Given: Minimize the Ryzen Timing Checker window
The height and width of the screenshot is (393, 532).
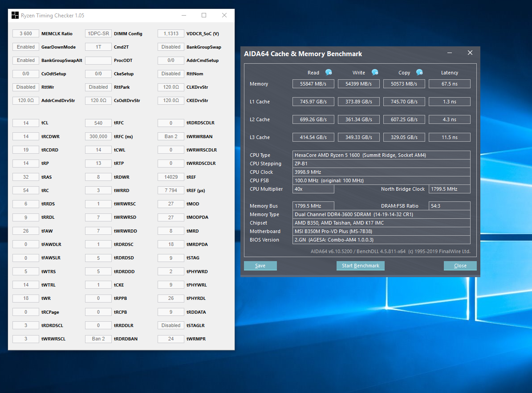Looking at the screenshot, I should coord(184,16).
